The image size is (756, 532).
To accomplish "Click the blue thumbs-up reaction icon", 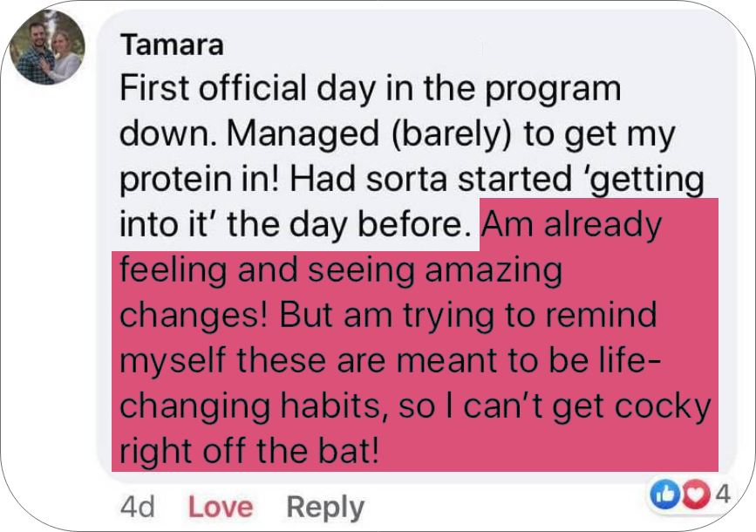I will (664, 494).
